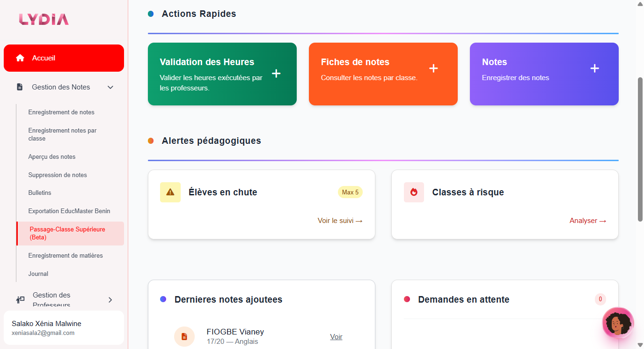Select the document icon next to Gestion des Notes
This screenshot has width=644, height=349.
point(20,87)
